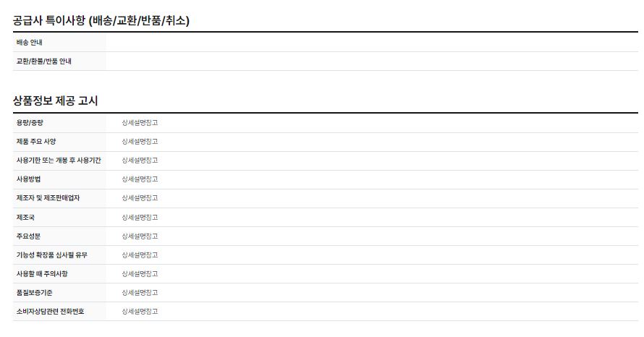Select the 사용할 때 주의사항 label
This screenshot has height=337, width=644.
coord(41,273)
